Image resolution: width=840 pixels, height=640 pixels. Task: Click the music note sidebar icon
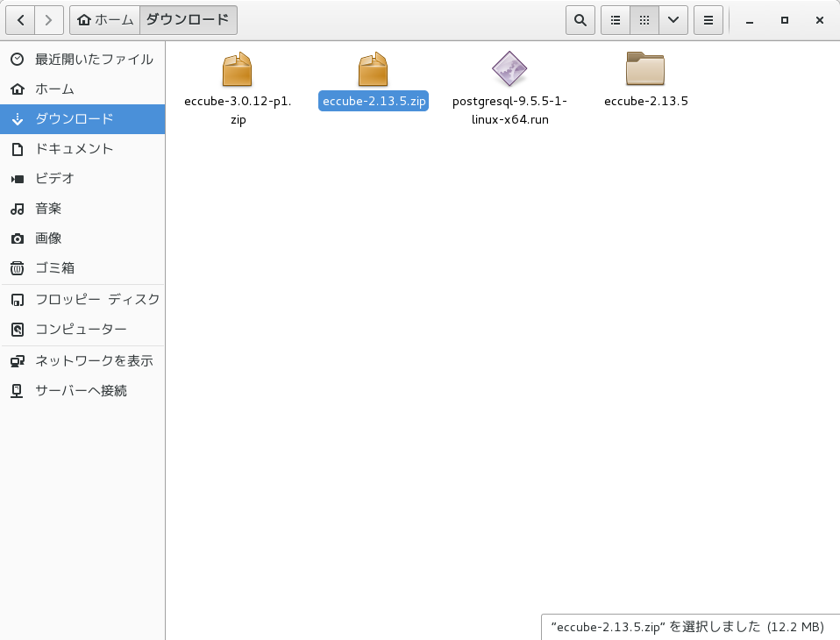(18, 209)
